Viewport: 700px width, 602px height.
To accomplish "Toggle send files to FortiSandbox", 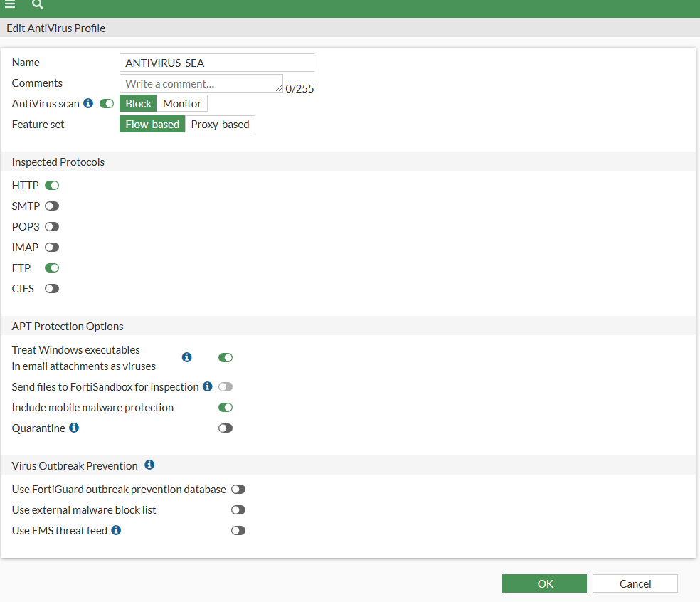I will (226, 386).
